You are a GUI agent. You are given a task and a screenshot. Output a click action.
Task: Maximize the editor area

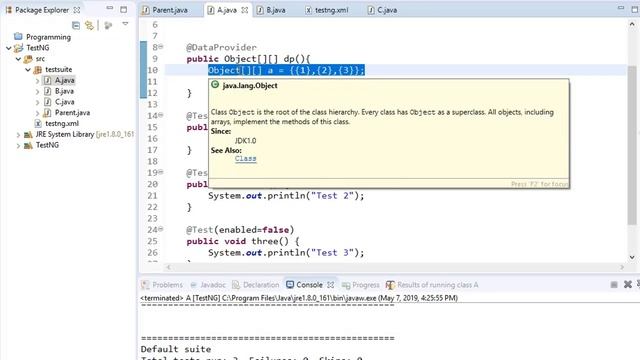pos(635,9)
